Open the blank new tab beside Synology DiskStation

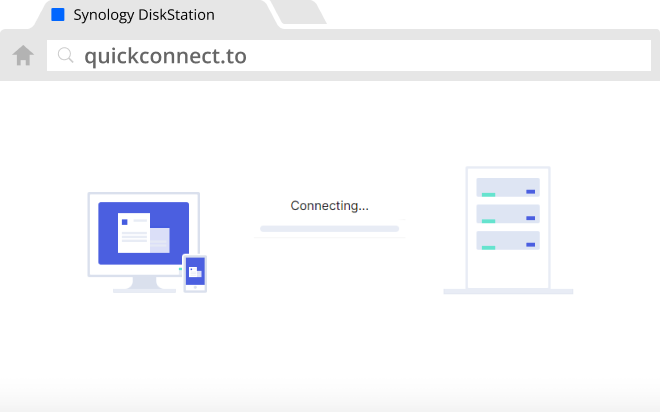click(x=300, y=12)
